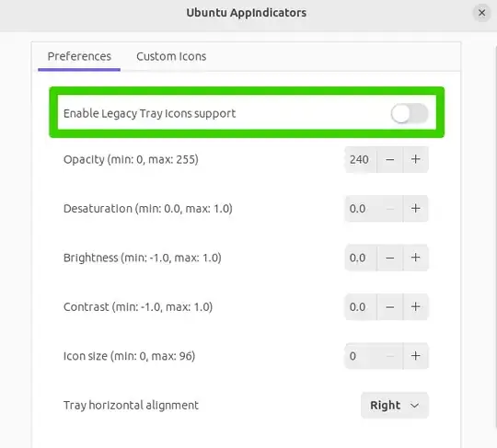Toggle Enable Legacy Tray Icons support switch
The height and width of the screenshot is (448, 497).
(410, 113)
